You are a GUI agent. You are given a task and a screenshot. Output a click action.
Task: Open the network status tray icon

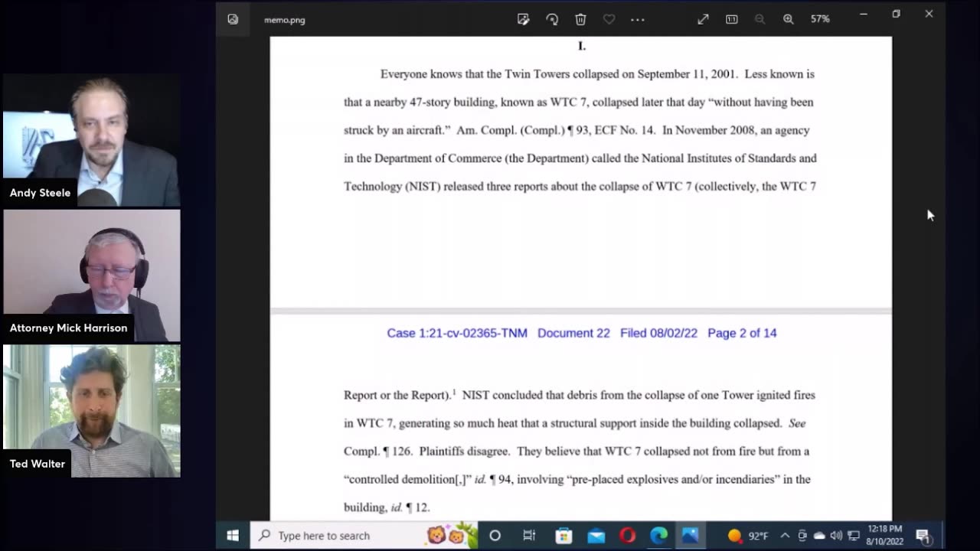click(854, 536)
